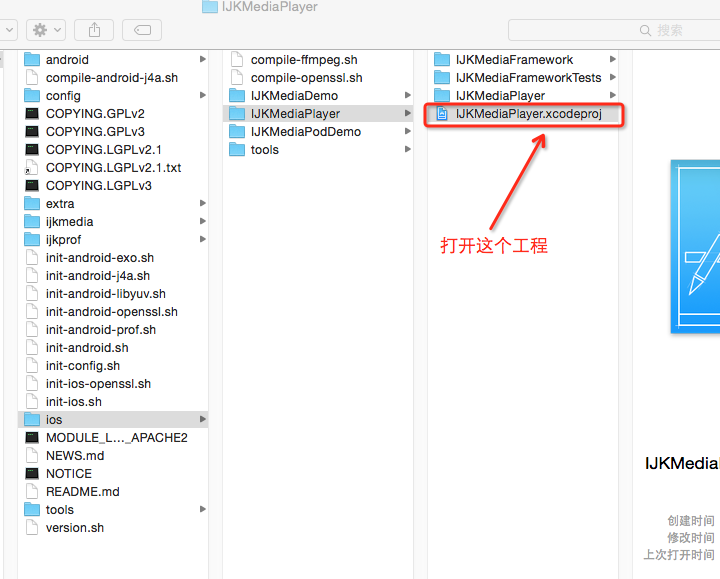Focus the 搜索 search field
720x579 pixels.
pyautogui.click(x=614, y=30)
